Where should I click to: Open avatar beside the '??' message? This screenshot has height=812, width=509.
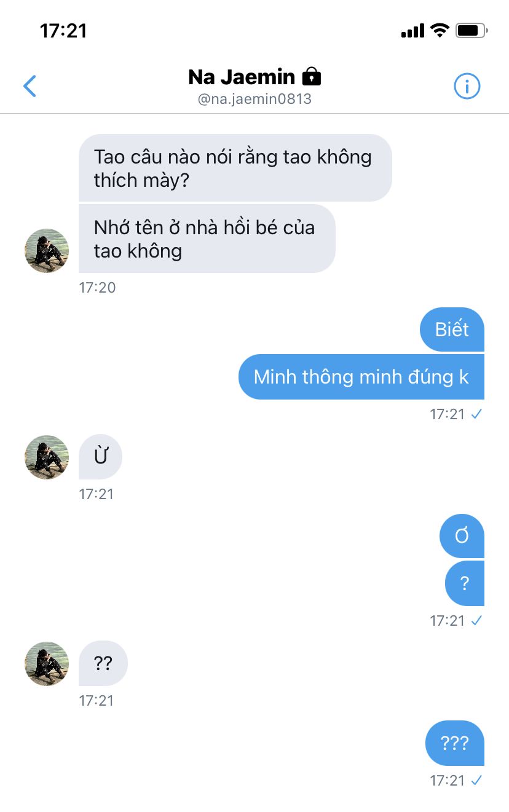(47, 664)
